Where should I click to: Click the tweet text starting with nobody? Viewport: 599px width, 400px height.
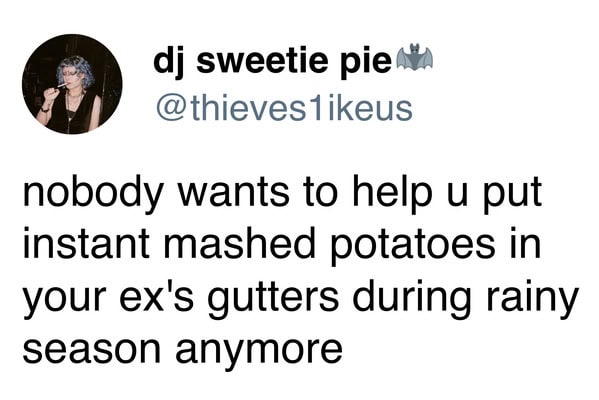301,271
